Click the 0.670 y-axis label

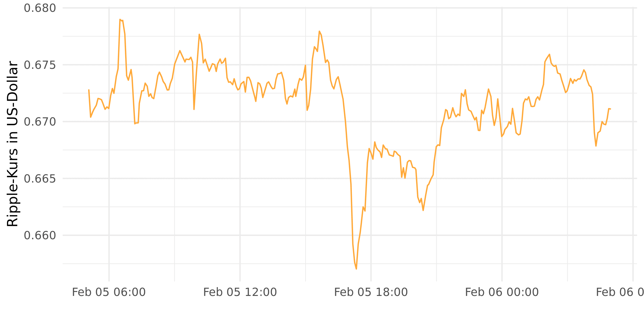tap(40, 122)
